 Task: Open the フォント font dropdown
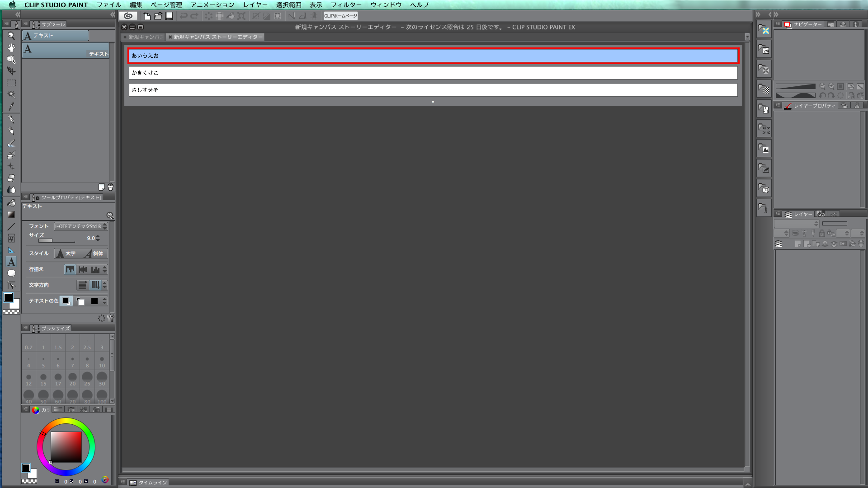coord(80,226)
